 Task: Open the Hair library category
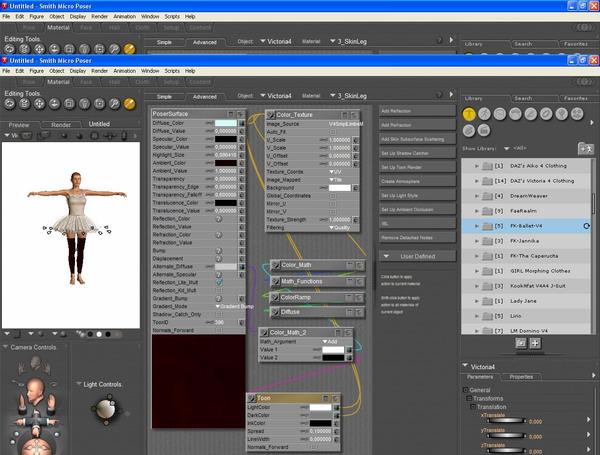click(x=515, y=114)
